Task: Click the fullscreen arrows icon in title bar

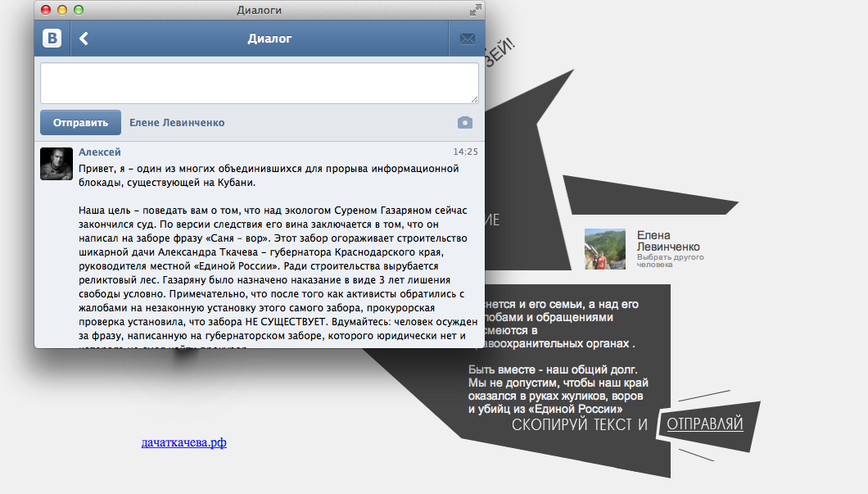Action: (476, 10)
